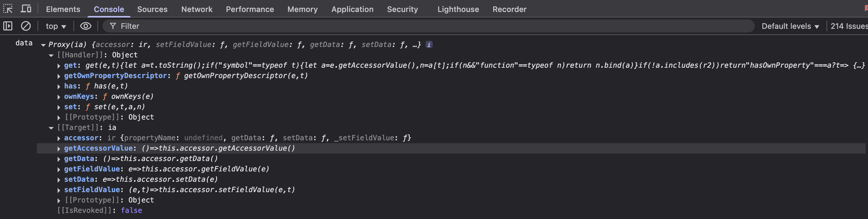Switch to the Elements tab
Screen dimensions: 868x219
point(63,9)
